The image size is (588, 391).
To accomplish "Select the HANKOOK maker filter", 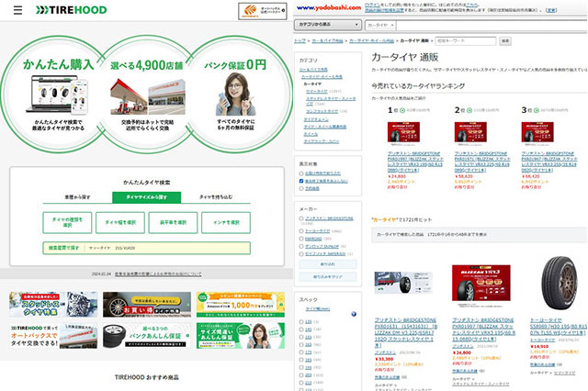I will (301, 239).
